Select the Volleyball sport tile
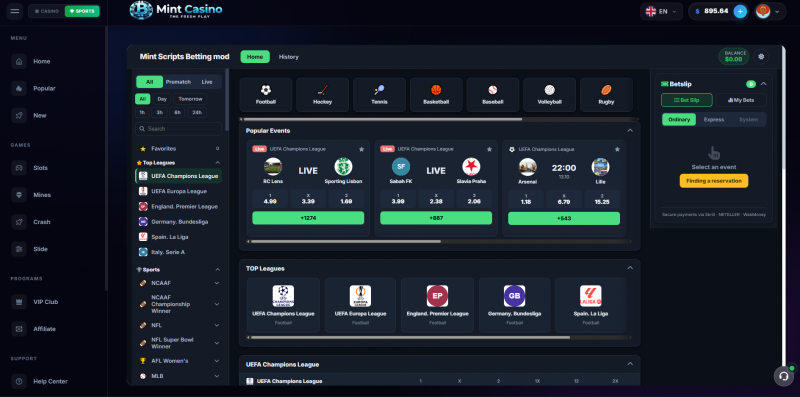The image size is (800, 397). 549,94
